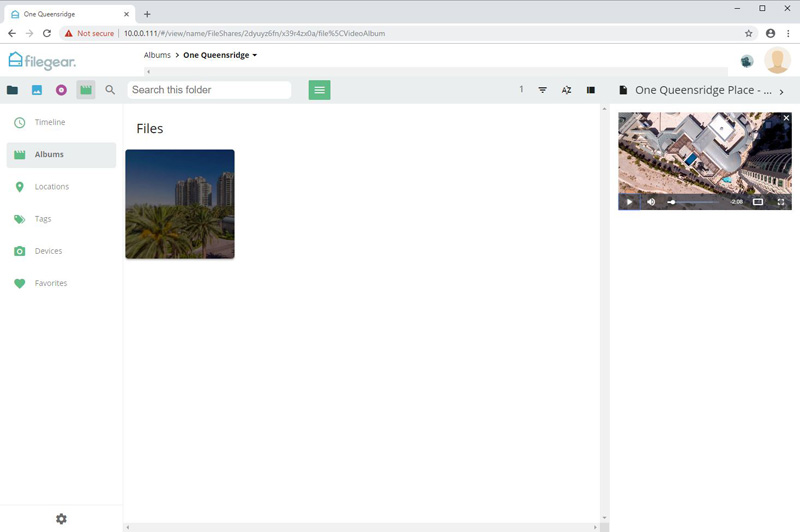Viewport: 800px width, 532px height.
Task: Select Albums in the sidebar
Action: coord(61,155)
